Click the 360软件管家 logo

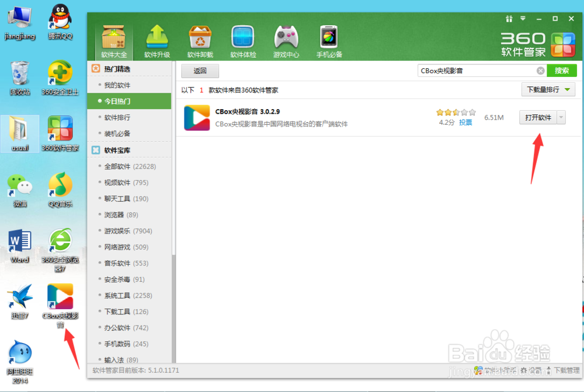click(x=538, y=44)
